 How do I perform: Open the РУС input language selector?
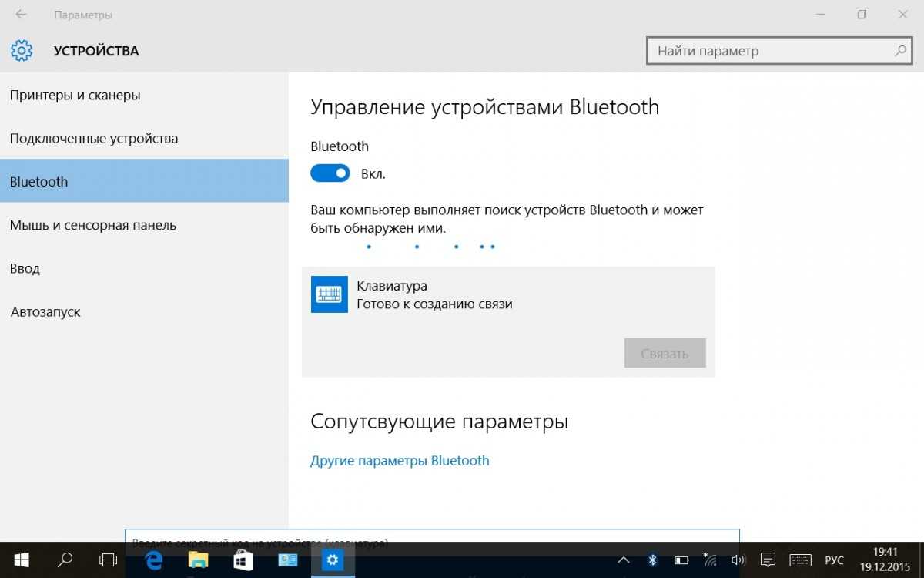point(835,560)
